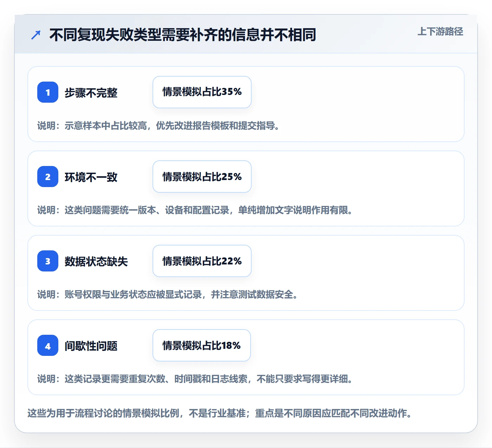Viewport: 492px width, 448px height.
Task: Click the number 1 badge for 步骤不完整
Action: click(48, 92)
